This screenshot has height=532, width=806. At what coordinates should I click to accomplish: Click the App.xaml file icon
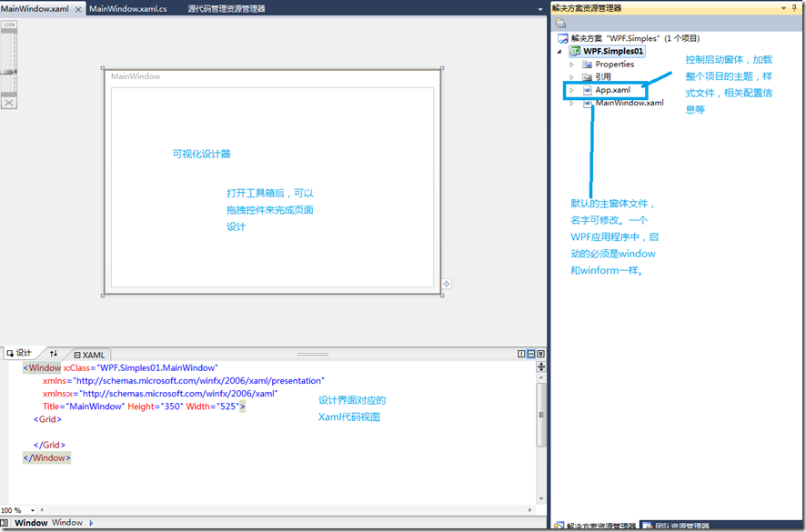point(587,90)
